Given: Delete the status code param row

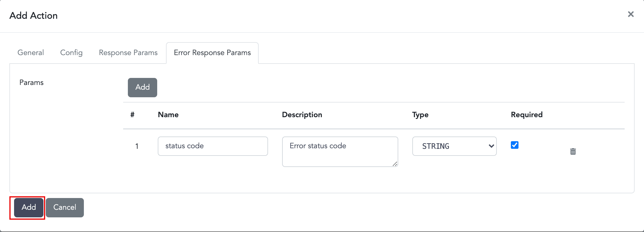Looking at the screenshot, I should pos(573,151).
